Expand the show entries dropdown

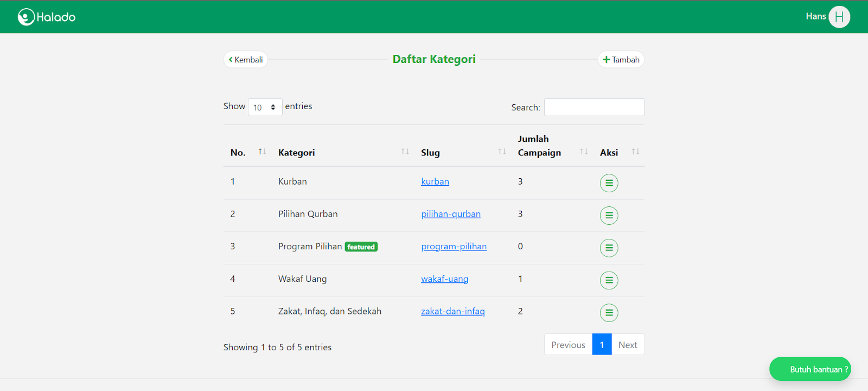pyautogui.click(x=265, y=107)
